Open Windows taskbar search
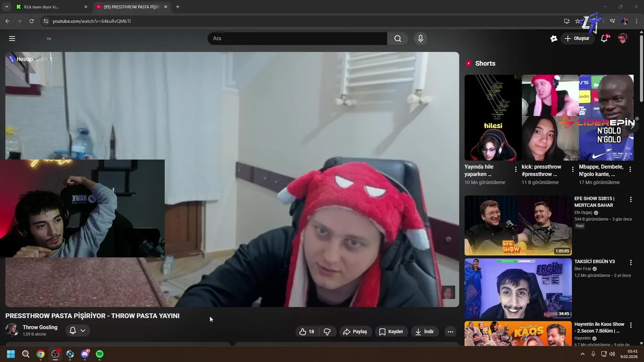 pyautogui.click(x=26, y=354)
